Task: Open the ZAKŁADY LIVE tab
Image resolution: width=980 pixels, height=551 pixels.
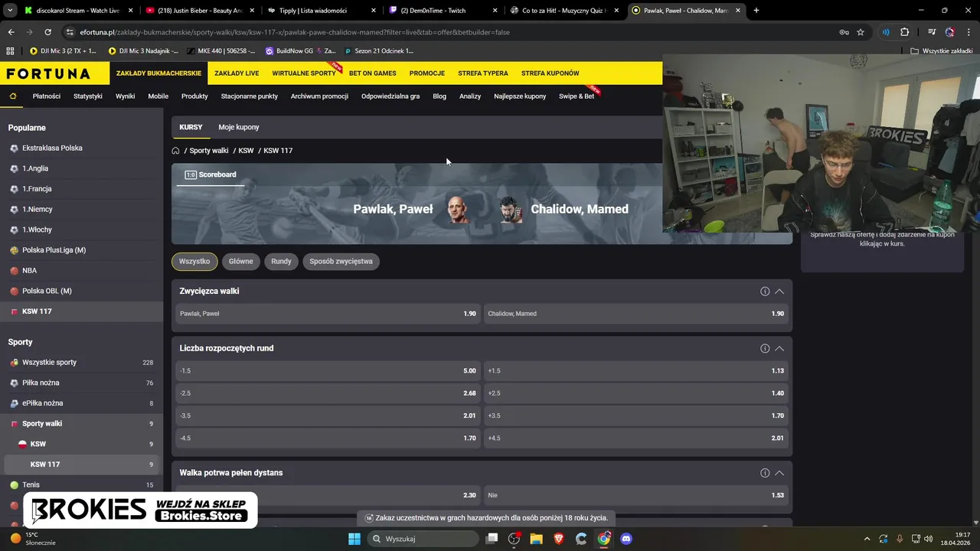Action: pos(237,73)
